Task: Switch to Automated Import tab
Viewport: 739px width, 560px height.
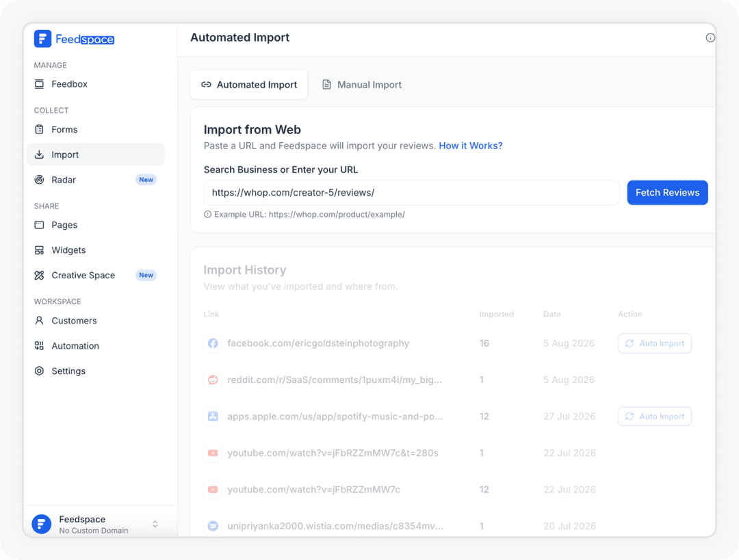Action: tap(249, 85)
